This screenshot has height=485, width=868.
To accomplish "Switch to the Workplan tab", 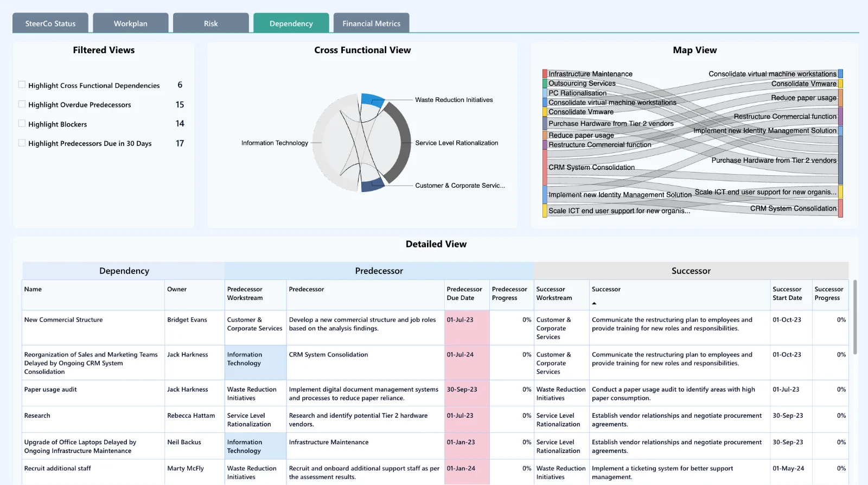I will [x=131, y=23].
